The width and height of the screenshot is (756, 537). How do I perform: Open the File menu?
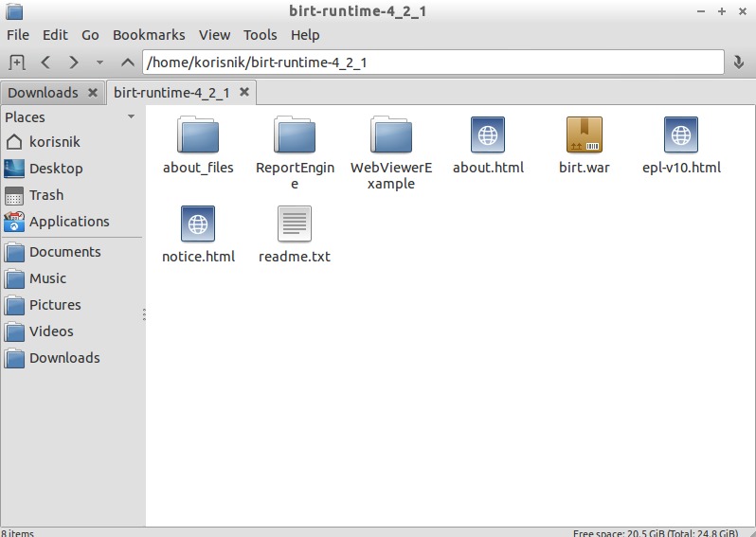tap(18, 35)
